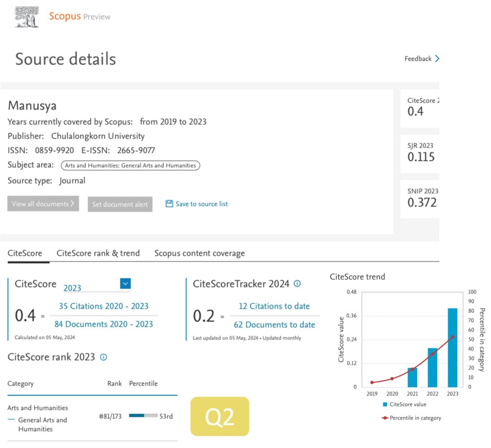
Task: Click the Set document alert button
Action: coord(120,204)
